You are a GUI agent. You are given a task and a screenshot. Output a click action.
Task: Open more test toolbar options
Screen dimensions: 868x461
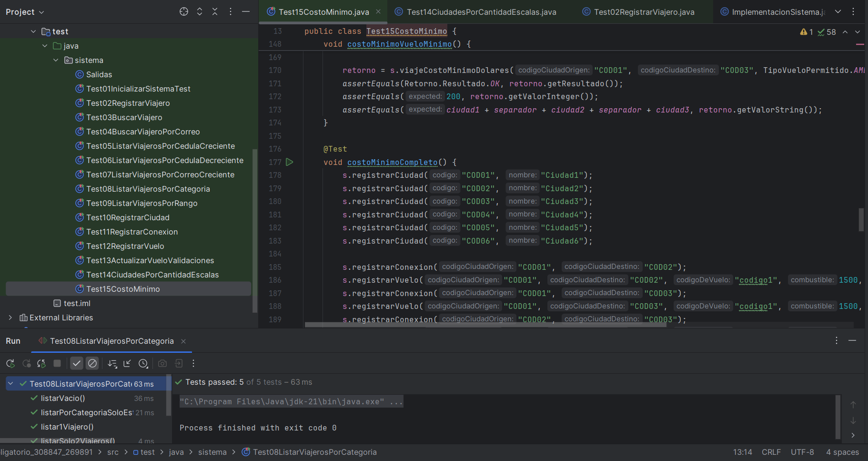(193, 363)
